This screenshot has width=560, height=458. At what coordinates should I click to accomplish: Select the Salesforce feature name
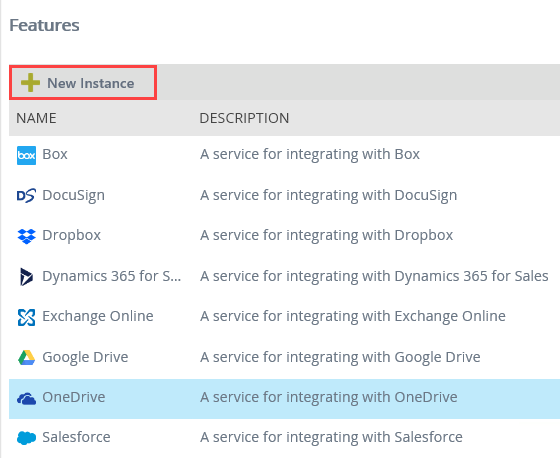click(76, 437)
